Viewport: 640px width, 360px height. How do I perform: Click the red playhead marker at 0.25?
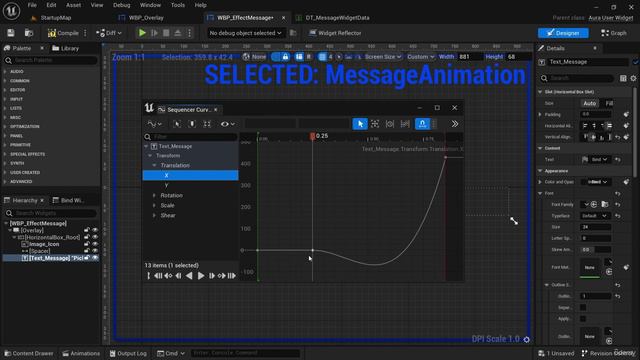[312, 136]
